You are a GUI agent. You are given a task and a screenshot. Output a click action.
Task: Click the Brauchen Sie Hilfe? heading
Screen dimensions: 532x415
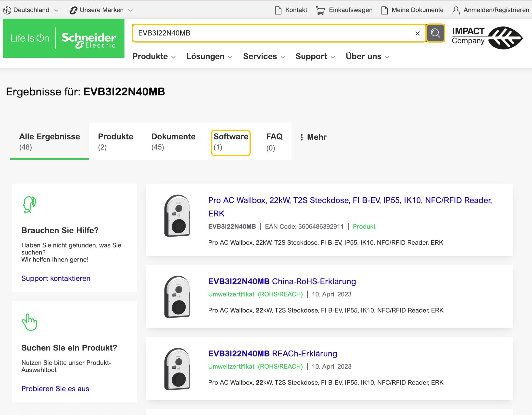click(x=60, y=230)
